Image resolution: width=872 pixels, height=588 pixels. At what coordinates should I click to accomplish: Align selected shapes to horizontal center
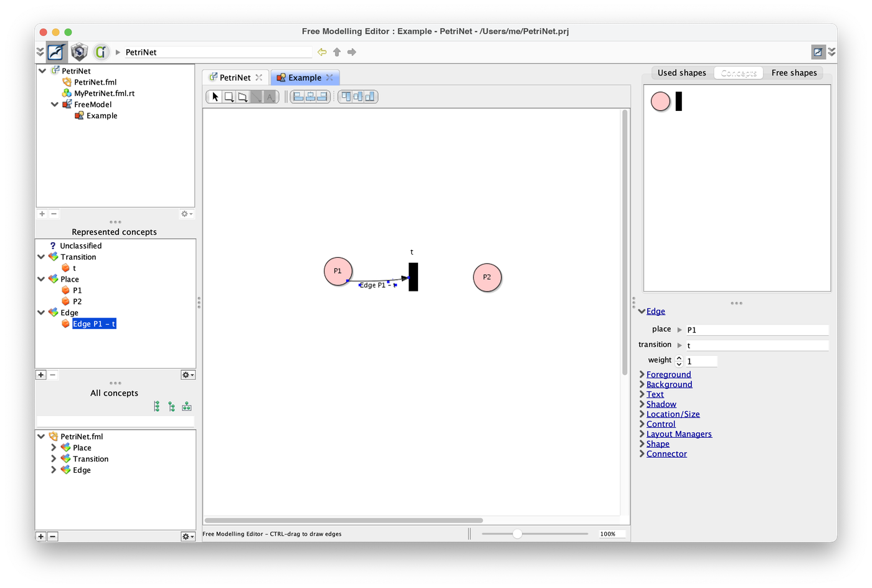pyautogui.click(x=310, y=97)
